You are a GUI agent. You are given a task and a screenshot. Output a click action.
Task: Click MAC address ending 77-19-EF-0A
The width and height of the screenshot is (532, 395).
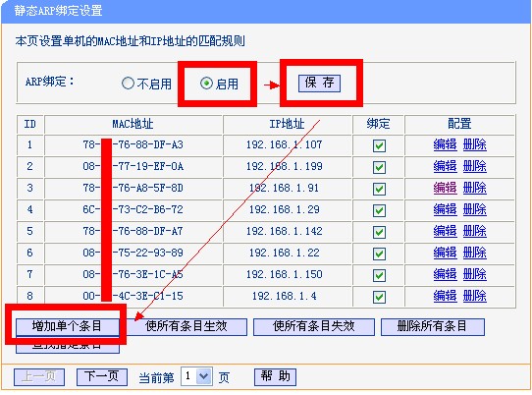click(133, 166)
